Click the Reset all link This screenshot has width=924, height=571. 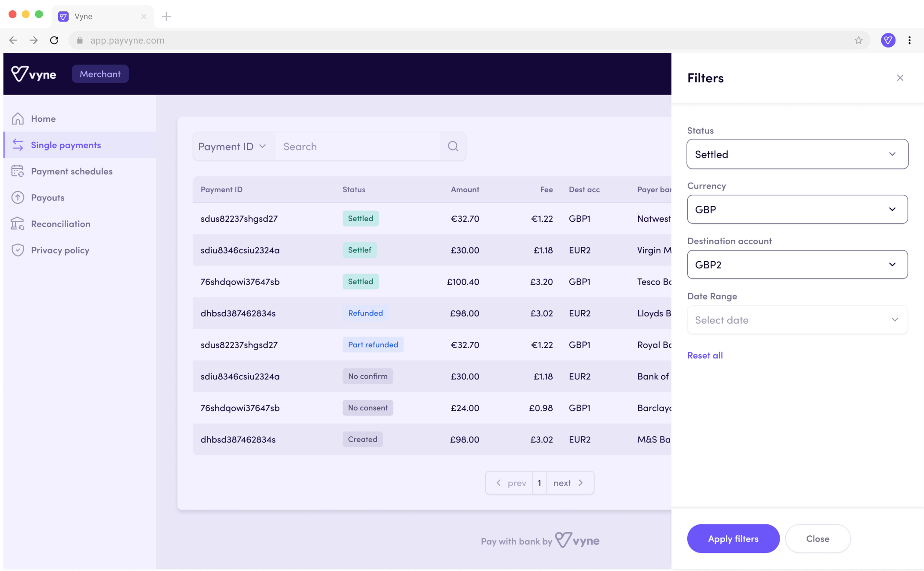tap(705, 355)
